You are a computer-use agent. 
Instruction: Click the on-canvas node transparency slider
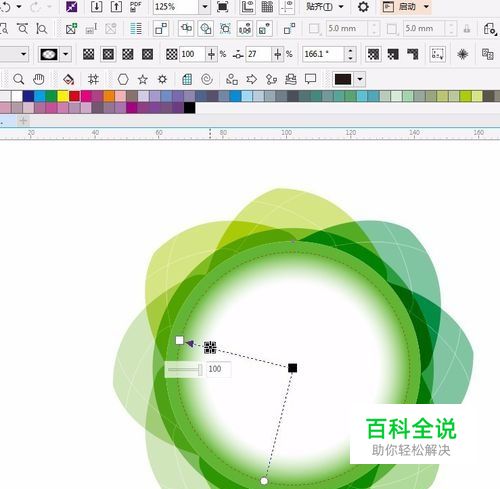(x=184, y=370)
